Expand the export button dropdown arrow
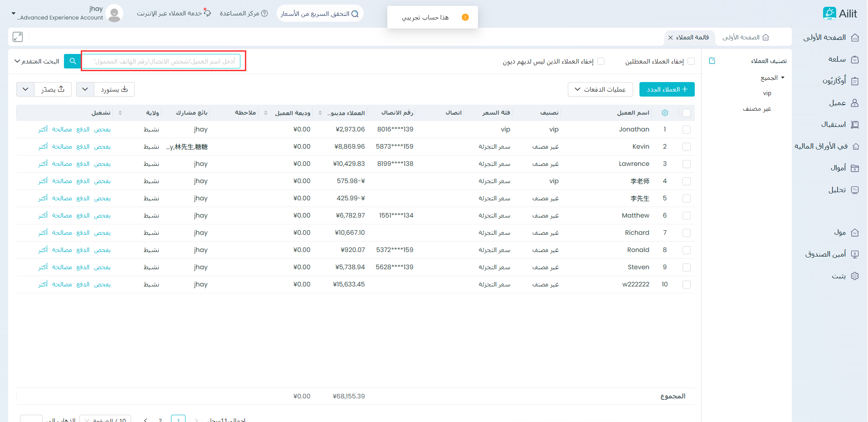Image resolution: width=868 pixels, height=422 pixels. pyautogui.click(x=25, y=89)
